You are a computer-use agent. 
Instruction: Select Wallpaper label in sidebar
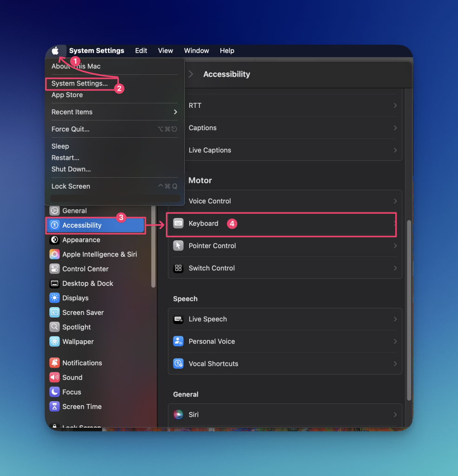(x=78, y=342)
